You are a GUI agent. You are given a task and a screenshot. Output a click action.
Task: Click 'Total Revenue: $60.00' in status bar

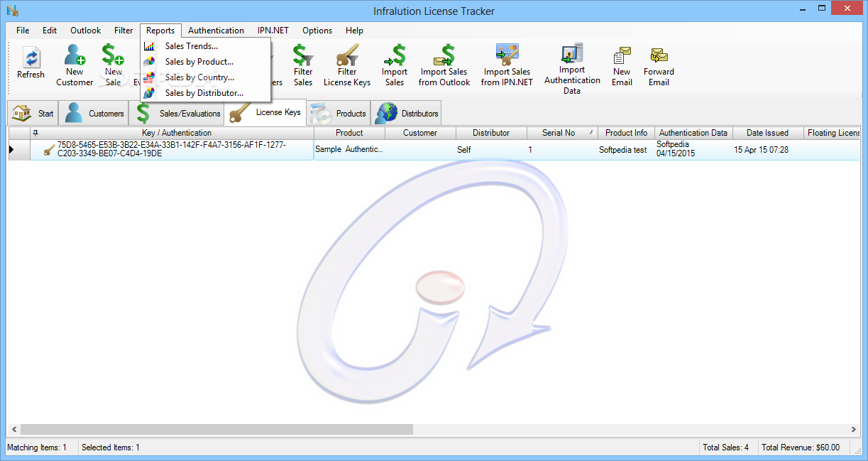click(x=801, y=448)
